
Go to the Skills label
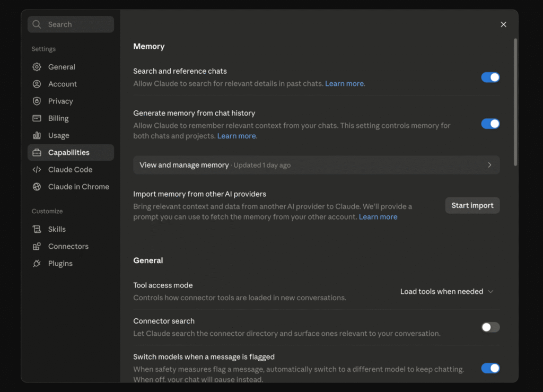57,229
